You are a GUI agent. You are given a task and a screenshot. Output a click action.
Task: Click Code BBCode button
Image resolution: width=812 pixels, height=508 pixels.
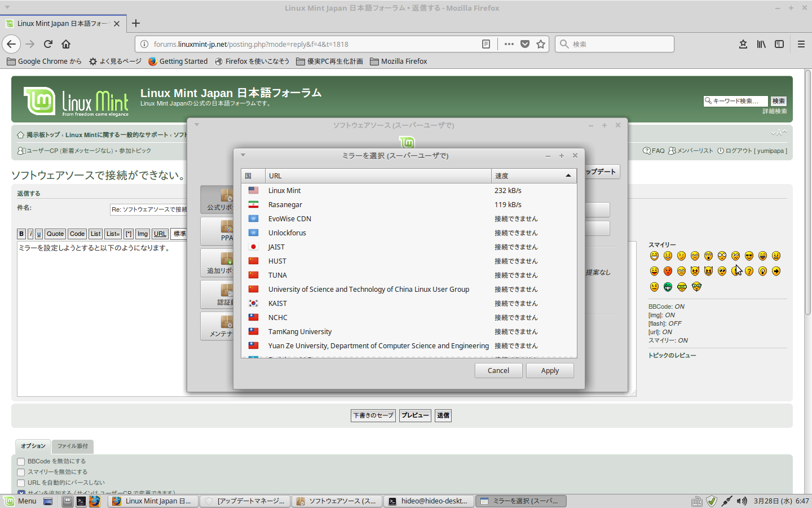(77, 234)
